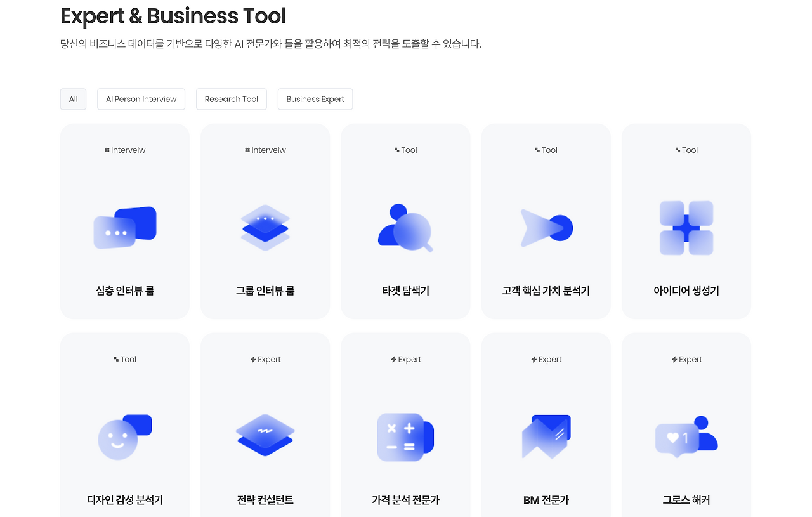The height and width of the screenshot is (517, 812).
Task: Click the stacked layers icon on 그룹 인터뷰 룸
Action: point(265,228)
